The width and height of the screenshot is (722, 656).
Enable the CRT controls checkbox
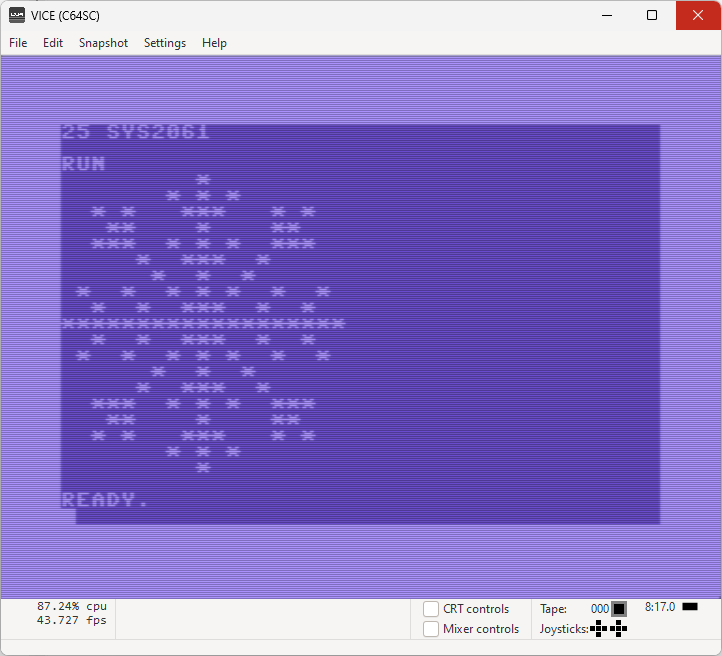[x=431, y=609]
